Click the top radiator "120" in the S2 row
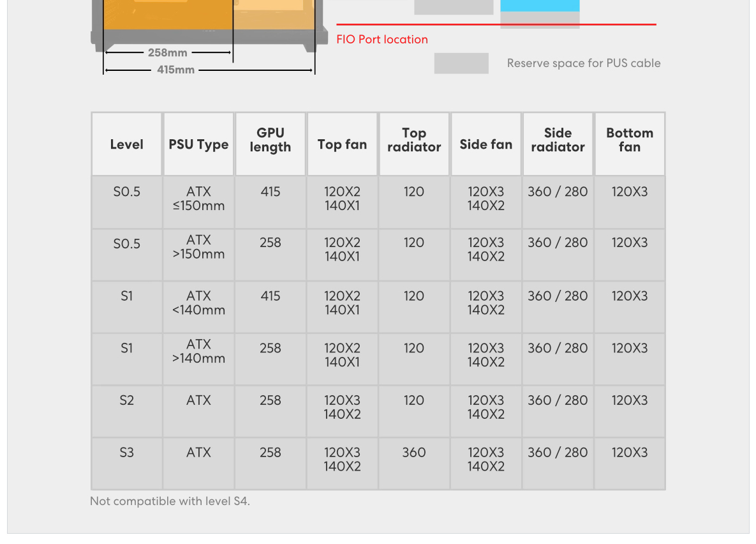Image resolution: width=756 pixels, height=544 pixels. point(414,400)
